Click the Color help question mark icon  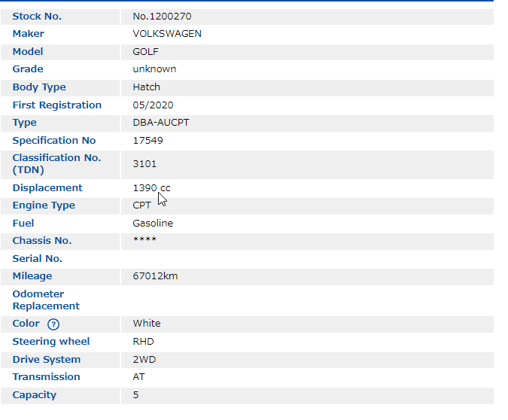[x=53, y=324]
